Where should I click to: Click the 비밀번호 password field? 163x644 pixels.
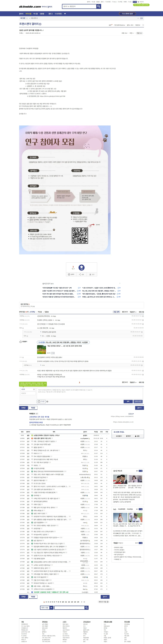tap(28, 393)
